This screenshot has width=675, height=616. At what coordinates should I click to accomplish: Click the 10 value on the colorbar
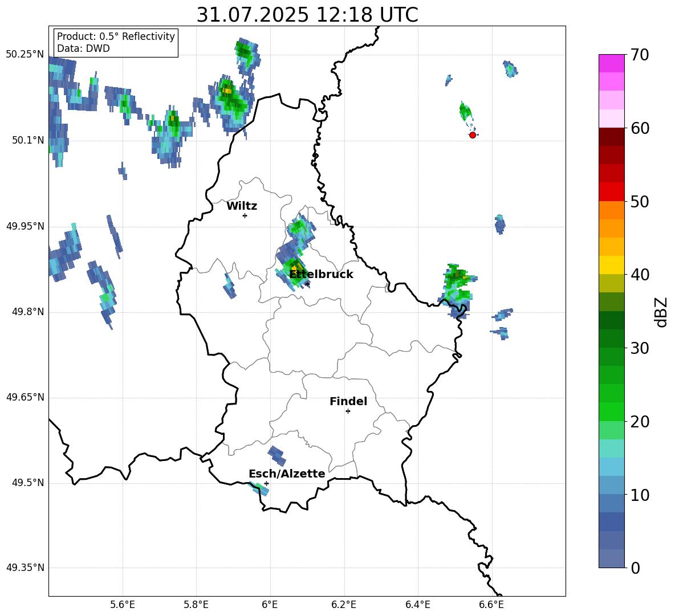click(640, 495)
